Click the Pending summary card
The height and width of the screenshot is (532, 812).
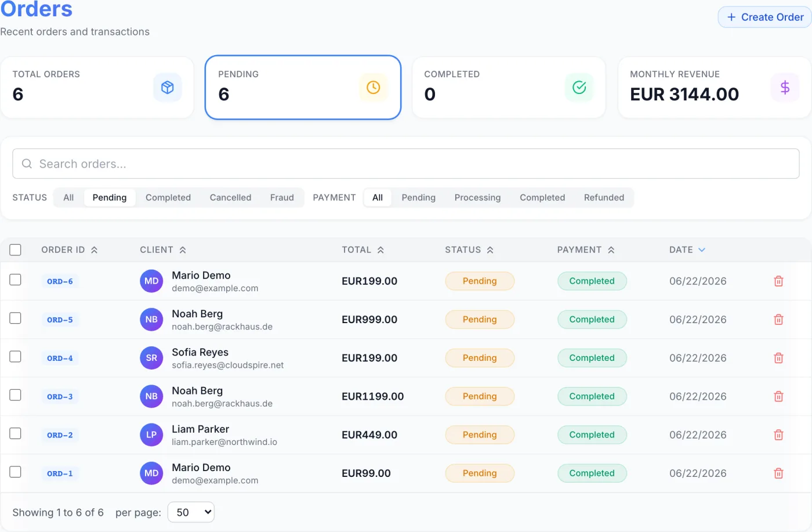303,88
